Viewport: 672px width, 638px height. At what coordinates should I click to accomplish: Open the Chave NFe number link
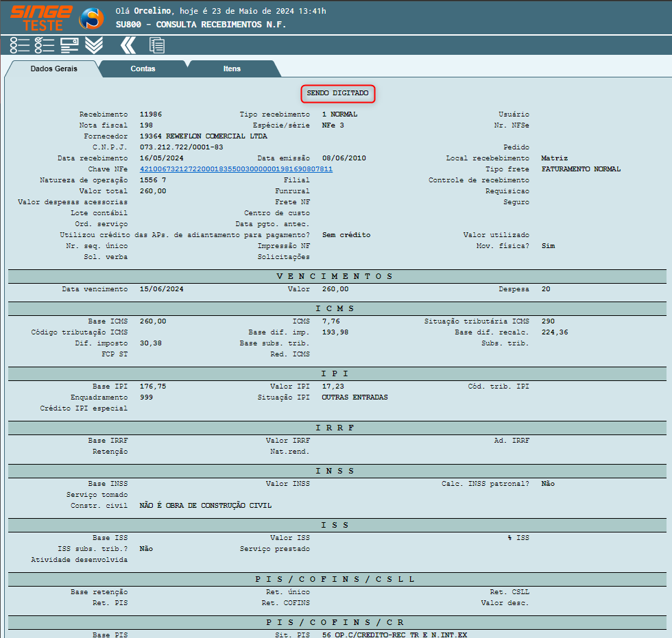coord(236,169)
